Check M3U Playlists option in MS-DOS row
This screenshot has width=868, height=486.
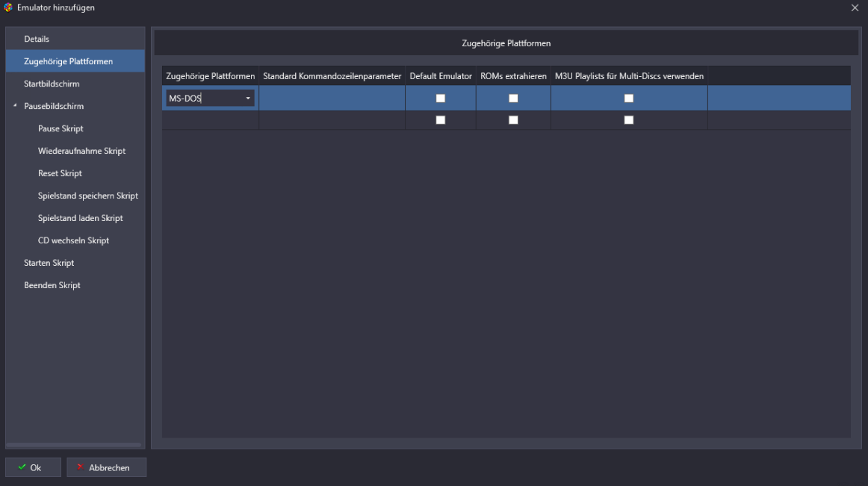pyautogui.click(x=629, y=99)
